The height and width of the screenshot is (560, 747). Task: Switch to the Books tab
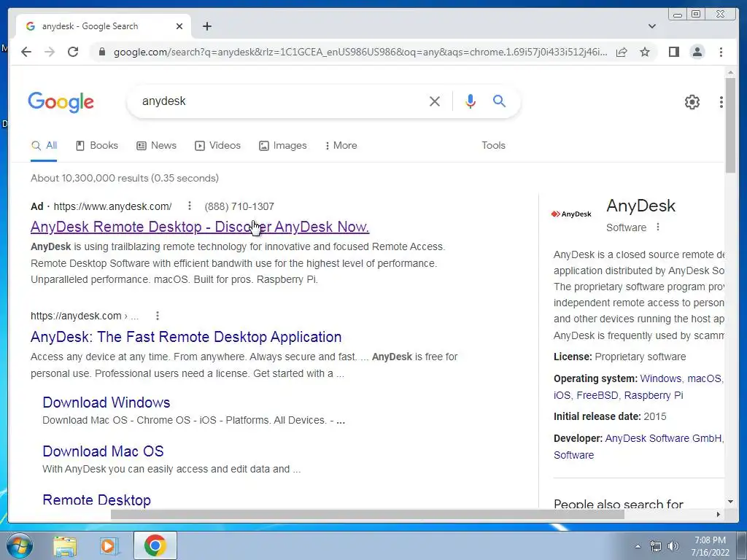pos(97,146)
